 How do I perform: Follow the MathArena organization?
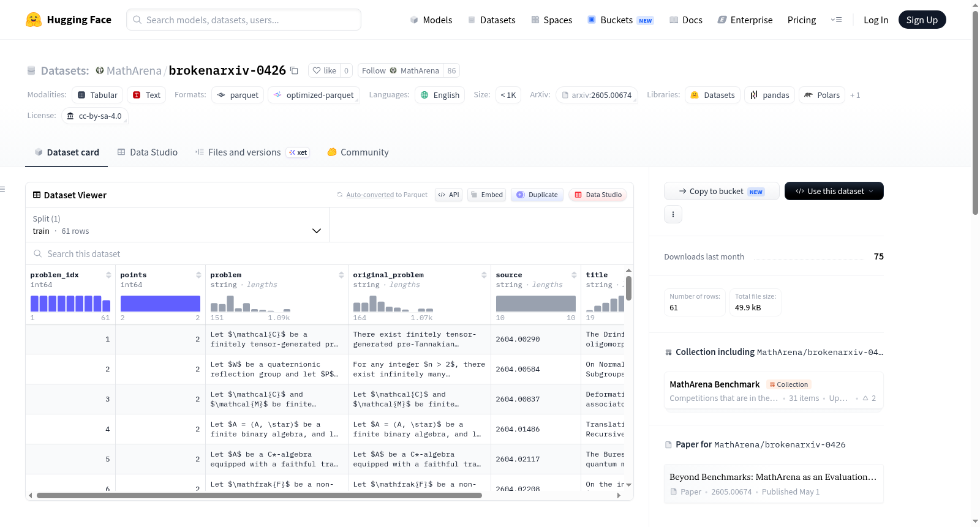pyautogui.click(x=401, y=70)
